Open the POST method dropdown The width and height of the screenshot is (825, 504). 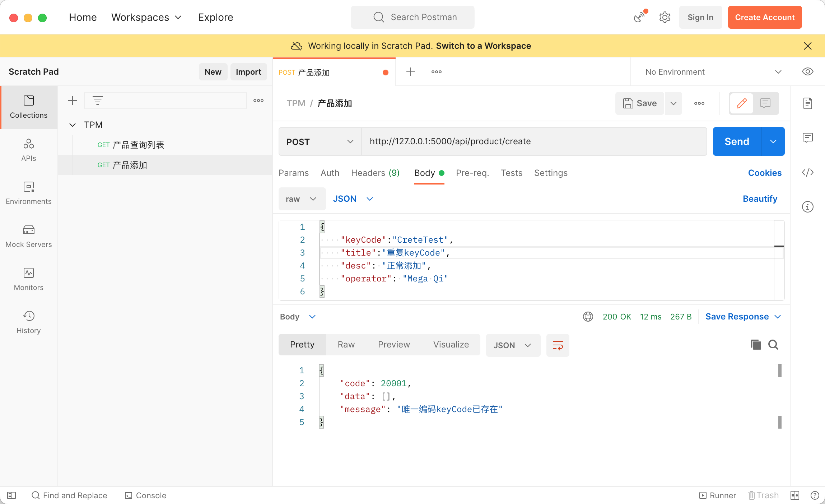(320, 141)
